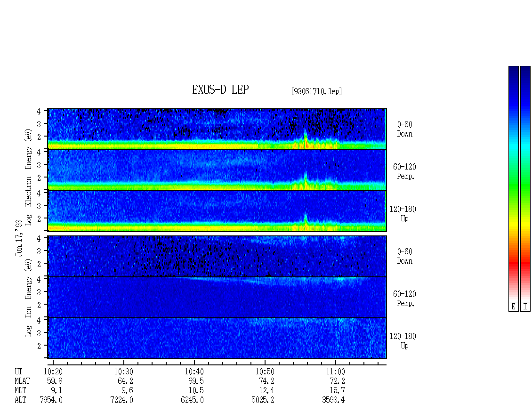Click the electron 0-60 Down spectrogram panel
532x412 pixels.
click(x=217, y=129)
